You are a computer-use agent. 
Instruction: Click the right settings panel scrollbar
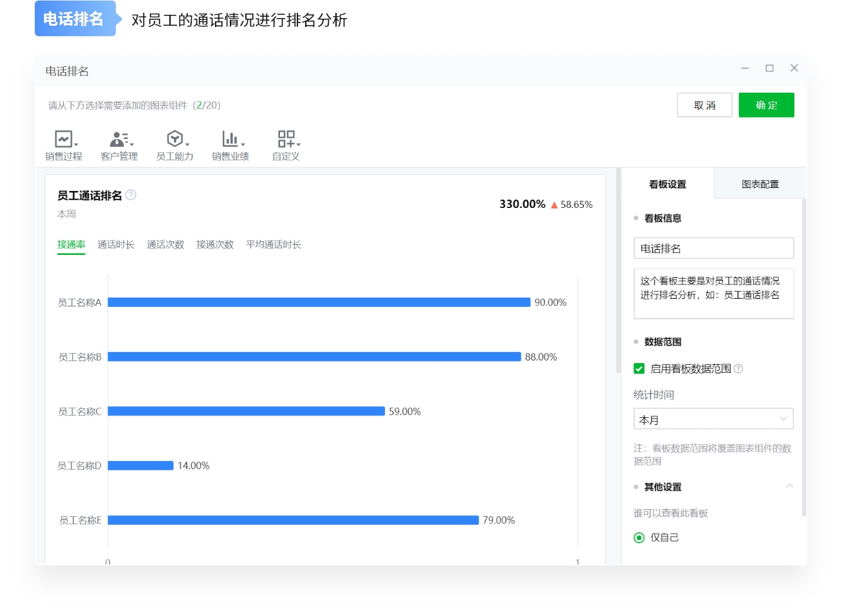(x=803, y=354)
